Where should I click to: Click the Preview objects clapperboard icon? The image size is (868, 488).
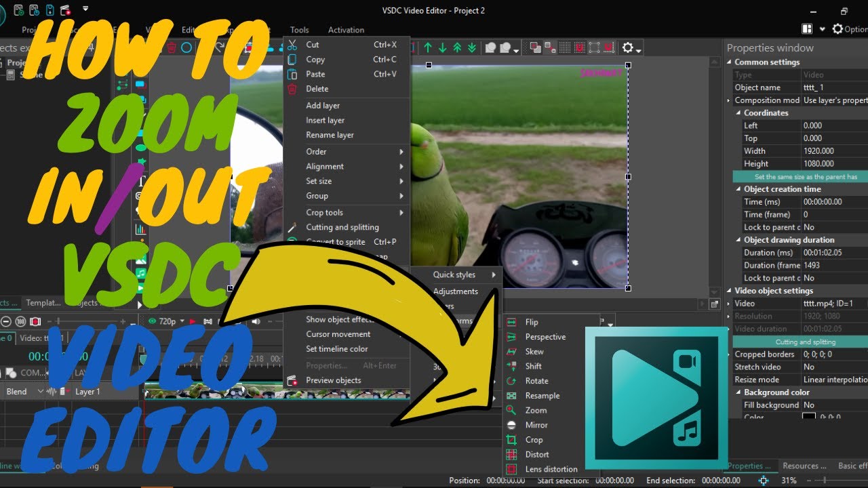pyautogui.click(x=292, y=381)
